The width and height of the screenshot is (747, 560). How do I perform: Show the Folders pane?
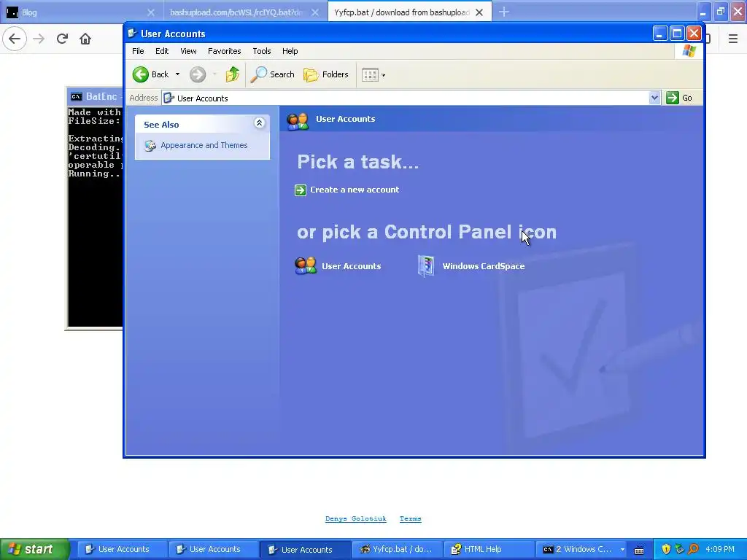(326, 74)
